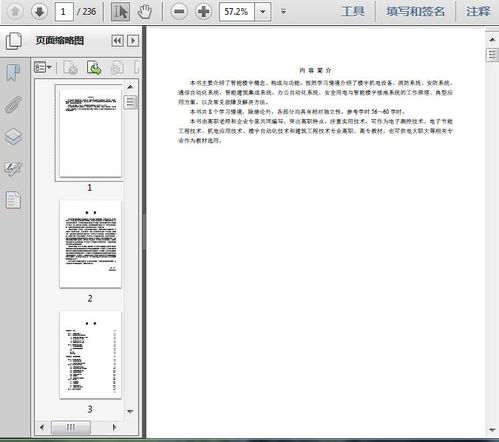
Task: Open the 注释 comments pane
Action: click(478, 12)
